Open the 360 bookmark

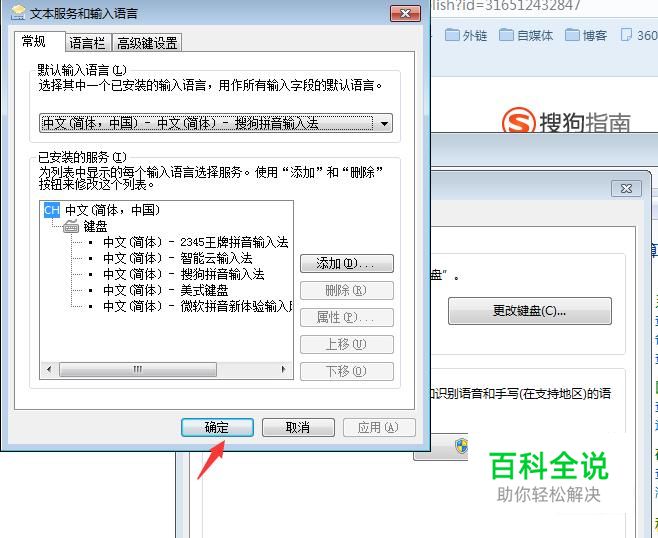point(639,35)
